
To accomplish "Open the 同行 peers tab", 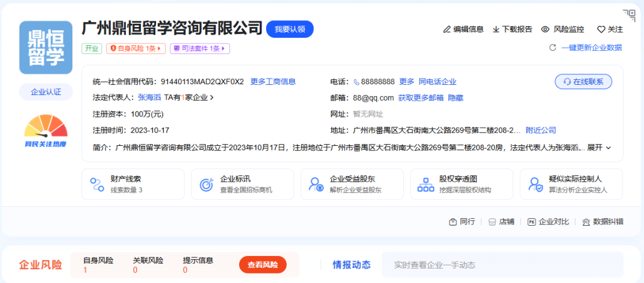I will click(462, 221).
